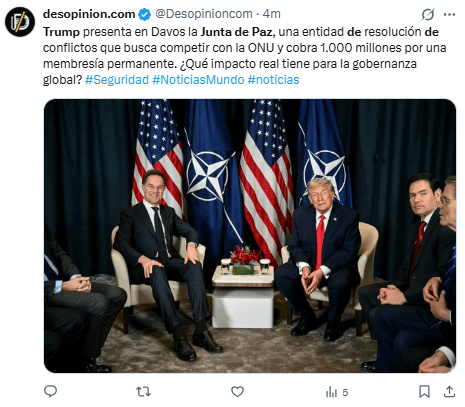The width and height of the screenshot is (465, 407).
Task: Click the tweet text about Junta de Paz
Action: coord(245,56)
